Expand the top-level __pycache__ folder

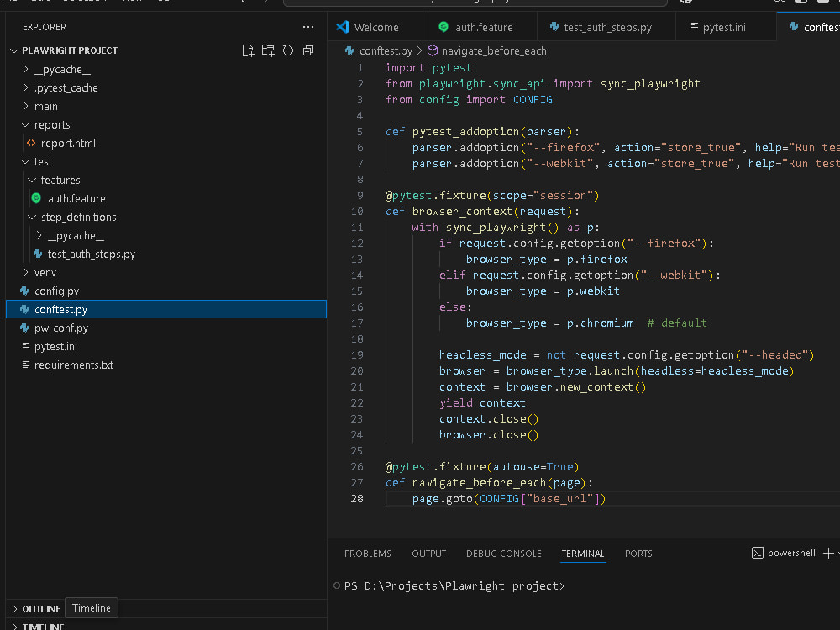click(25, 69)
